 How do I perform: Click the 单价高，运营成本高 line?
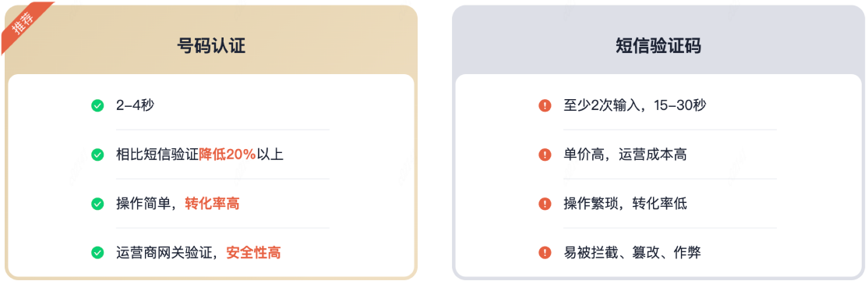click(x=625, y=155)
